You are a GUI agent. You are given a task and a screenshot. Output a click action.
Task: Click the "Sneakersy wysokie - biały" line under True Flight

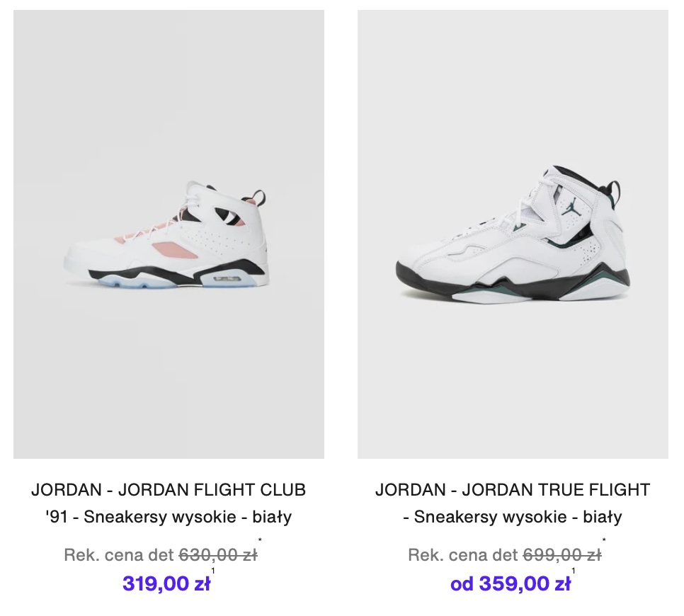click(513, 517)
